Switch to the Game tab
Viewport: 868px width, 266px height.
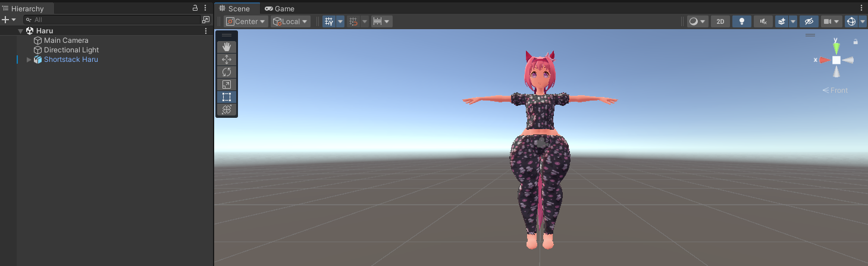tap(280, 8)
